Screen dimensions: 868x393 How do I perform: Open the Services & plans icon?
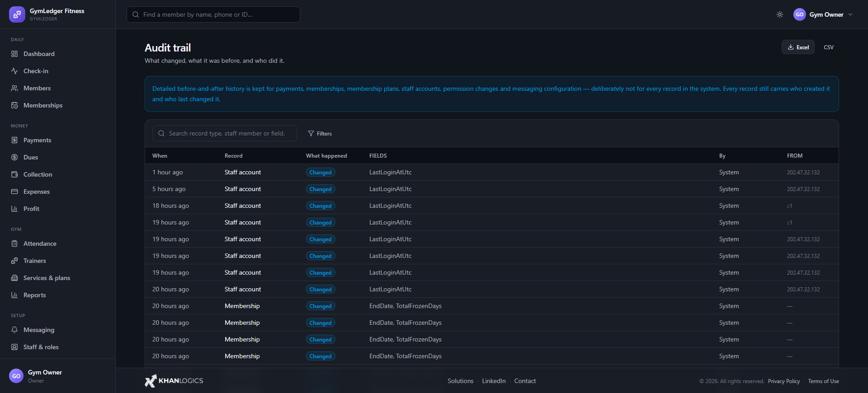tap(14, 278)
